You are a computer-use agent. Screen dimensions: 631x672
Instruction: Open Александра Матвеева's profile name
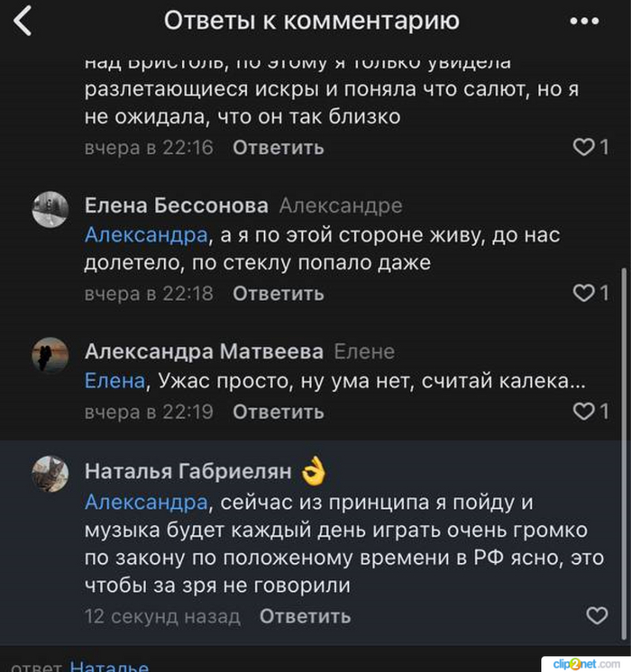coord(203,351)
